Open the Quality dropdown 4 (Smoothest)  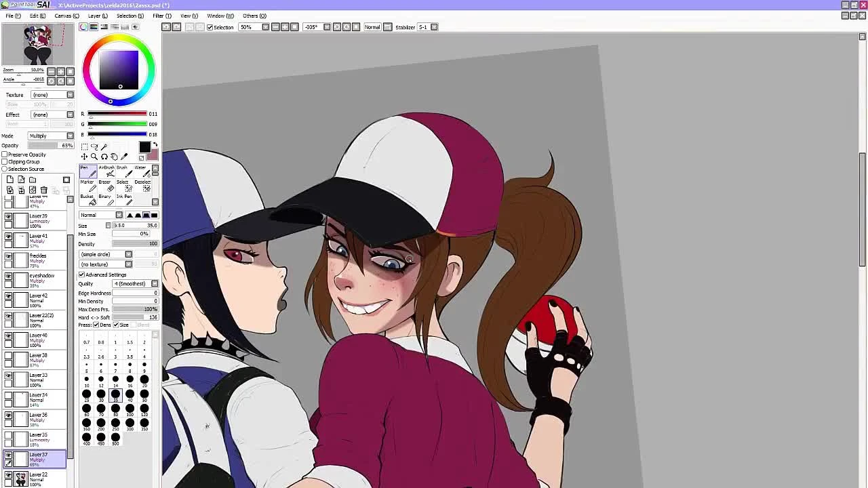coord(135,284)
